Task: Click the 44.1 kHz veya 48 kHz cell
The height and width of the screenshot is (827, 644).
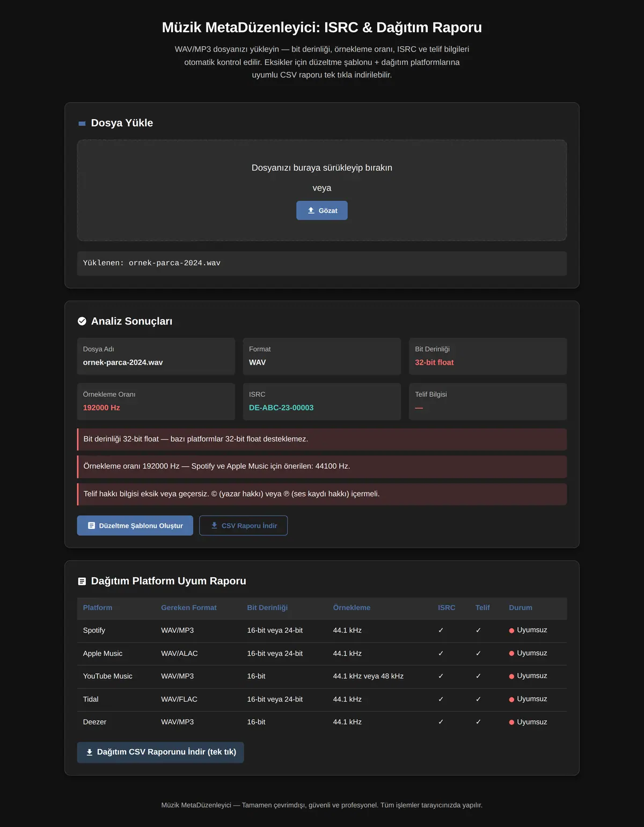Action: pyautogui.click(x=368, y=676)
